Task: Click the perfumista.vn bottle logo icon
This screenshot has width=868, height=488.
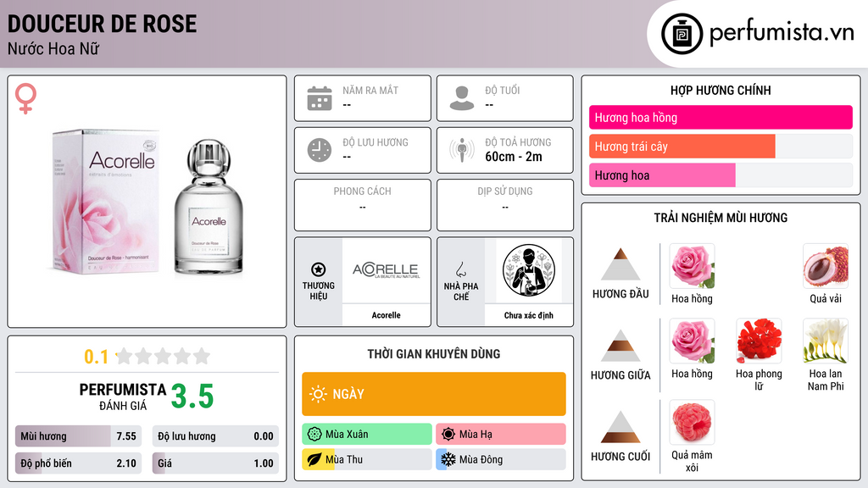Action: pyautogui.click(x=682, y=34)
